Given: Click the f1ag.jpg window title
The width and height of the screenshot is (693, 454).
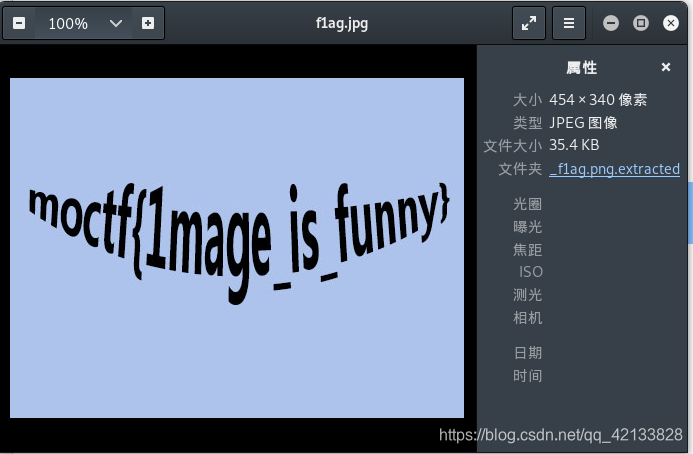Looking at the screenshot, I should tap(342, 23).
